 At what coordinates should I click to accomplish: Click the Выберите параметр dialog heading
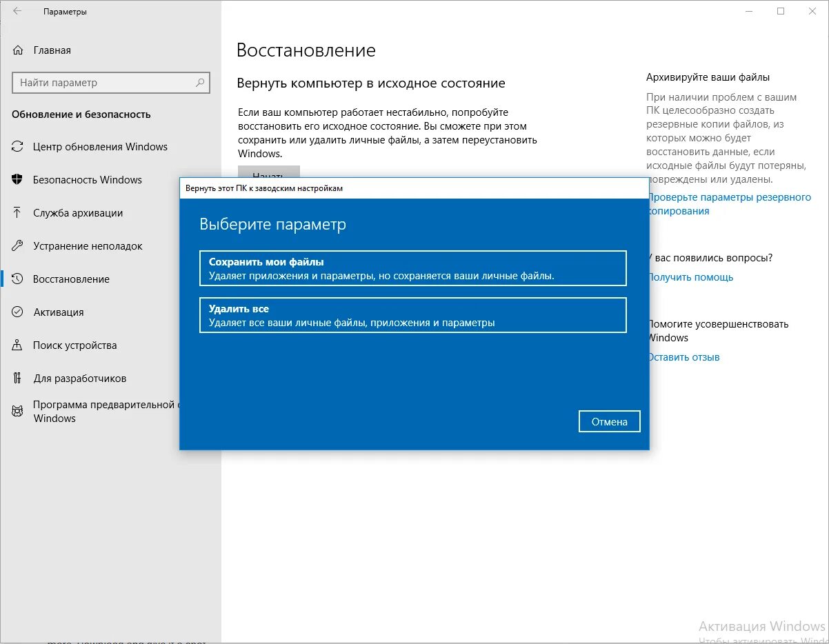coord(273,225)
